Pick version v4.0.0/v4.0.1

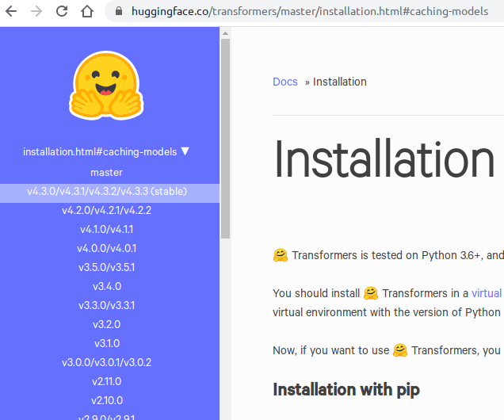[106, 248]
